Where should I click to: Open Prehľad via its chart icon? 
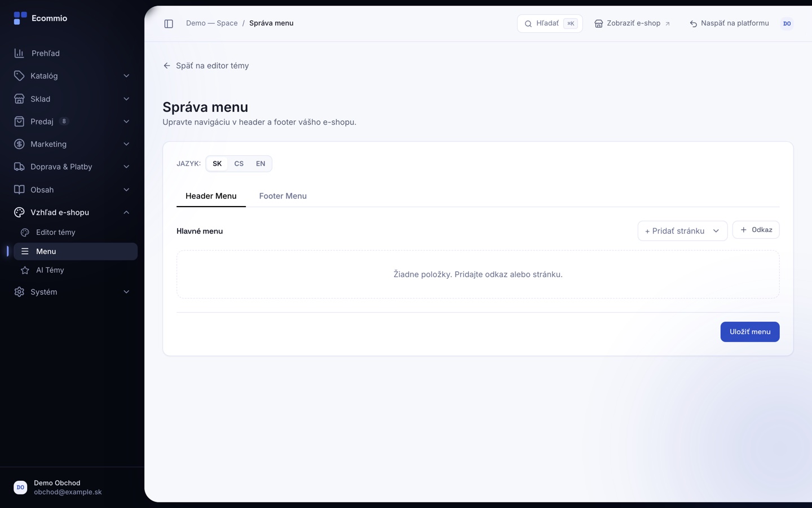coord(19,53)
